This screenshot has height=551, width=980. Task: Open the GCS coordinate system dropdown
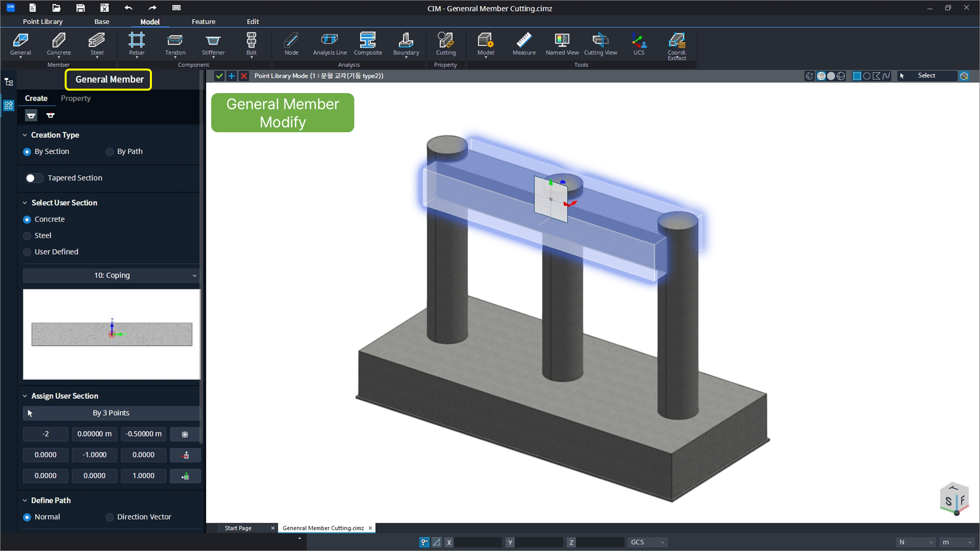coord(647,542)
